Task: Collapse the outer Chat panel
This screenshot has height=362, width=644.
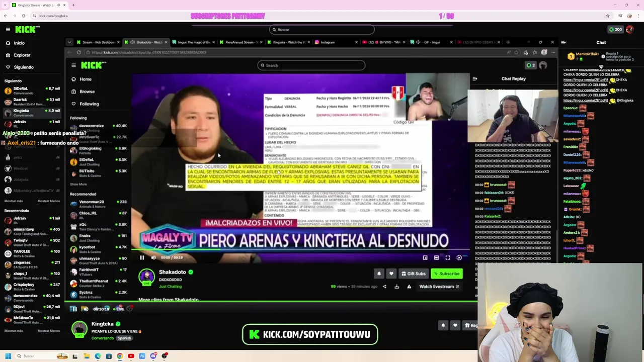Action: (x=563, y=43)
